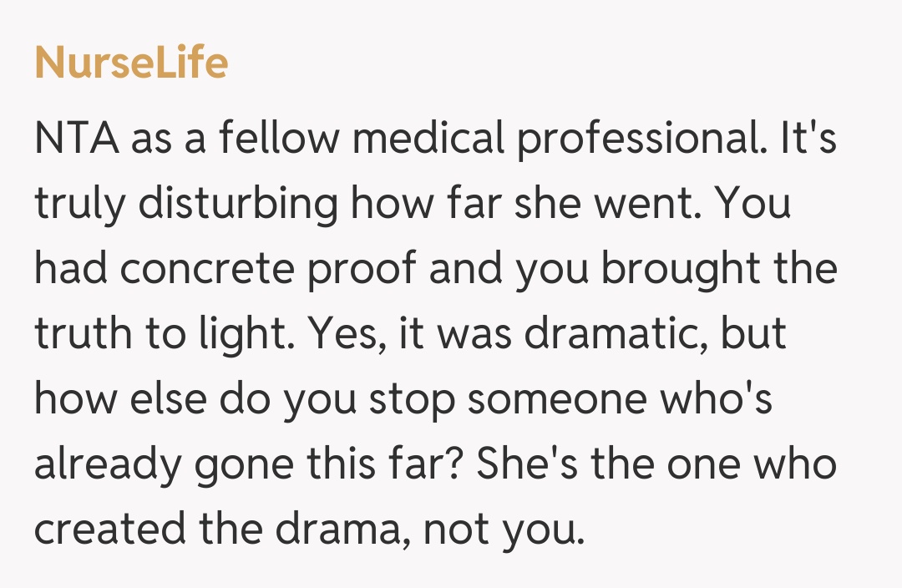
Task: Click the word "dramatic"
Action: (x=615, y=335)
